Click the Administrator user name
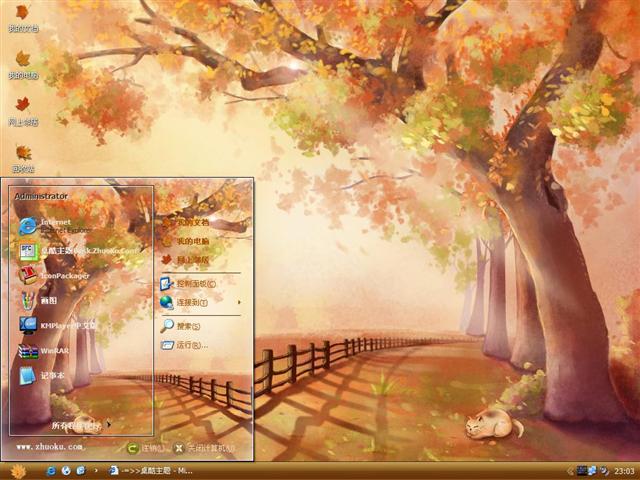 pyautogui.click(x=41, y=196)
